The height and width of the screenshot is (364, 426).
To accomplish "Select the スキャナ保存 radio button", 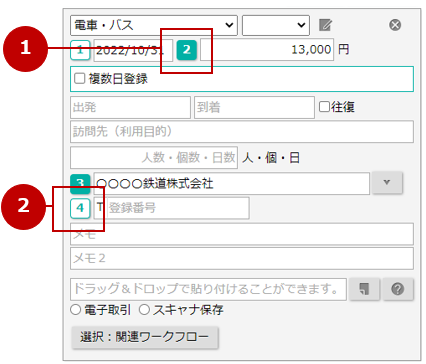I will point(144,310).
